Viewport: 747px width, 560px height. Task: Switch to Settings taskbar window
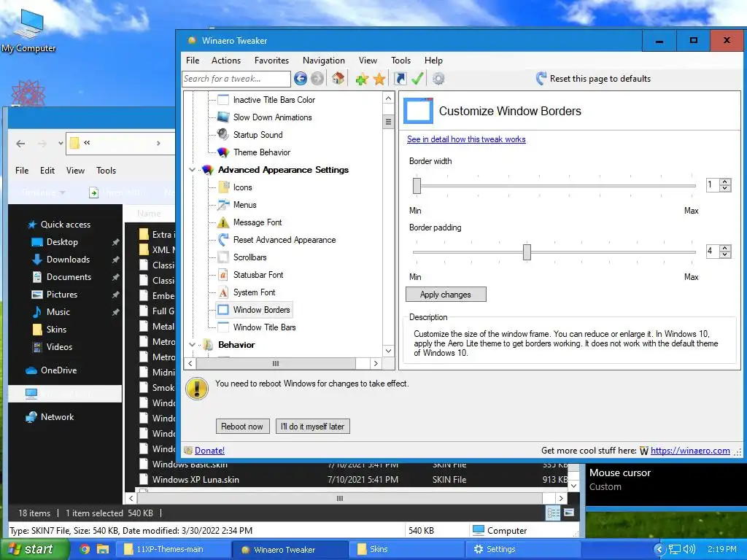click(x=522, y=549)
